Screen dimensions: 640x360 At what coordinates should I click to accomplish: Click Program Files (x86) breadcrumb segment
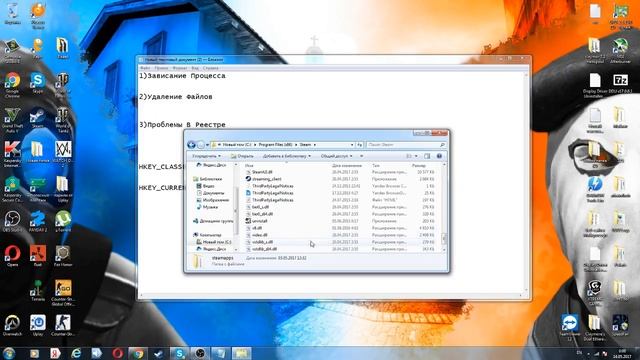tap(276, 145)
